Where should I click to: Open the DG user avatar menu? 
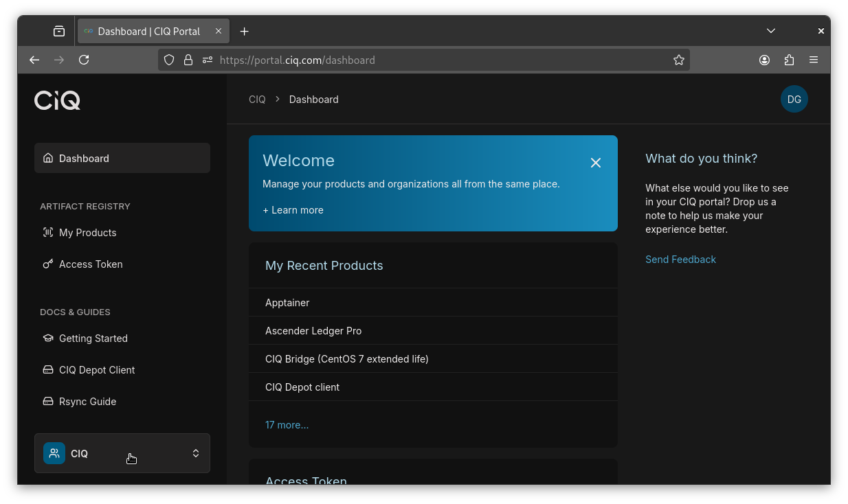[794, 100]
